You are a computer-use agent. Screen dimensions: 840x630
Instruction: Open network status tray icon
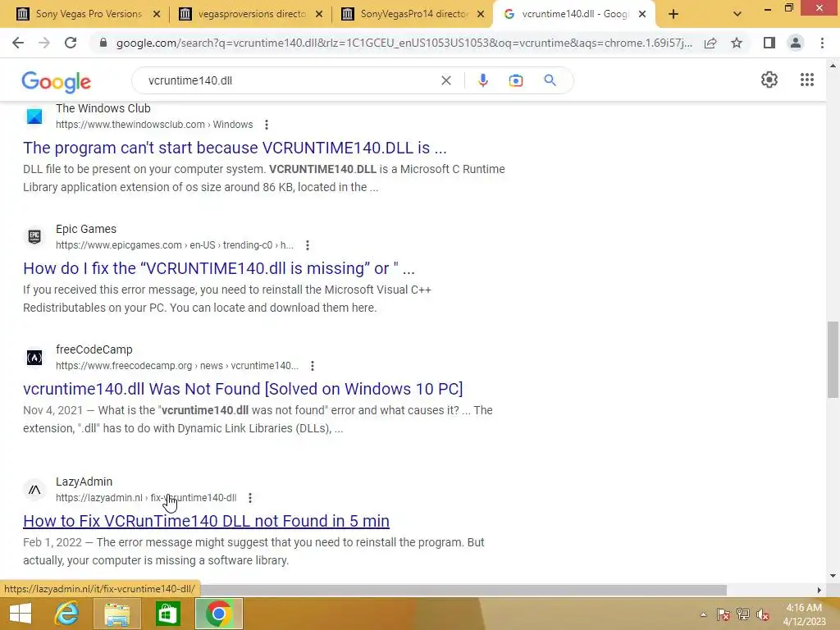point(743,614)
